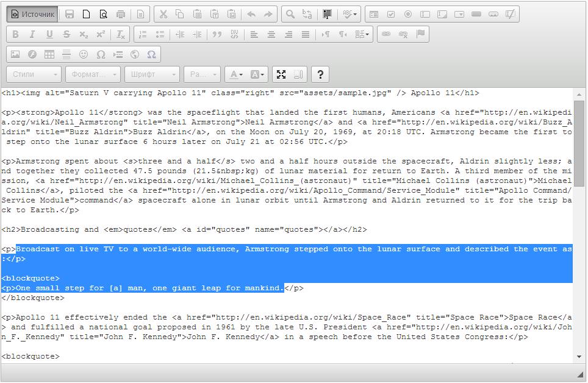The image size is (588, 383).
Task: Toggle Underline formatting
Action: pyautogui.click(x=49, y=34)
